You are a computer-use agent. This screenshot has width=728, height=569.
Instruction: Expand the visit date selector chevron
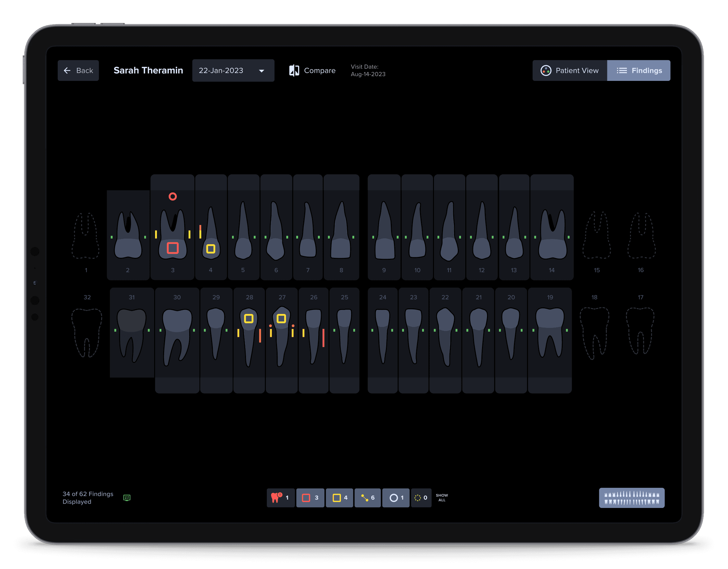(262, 71)
